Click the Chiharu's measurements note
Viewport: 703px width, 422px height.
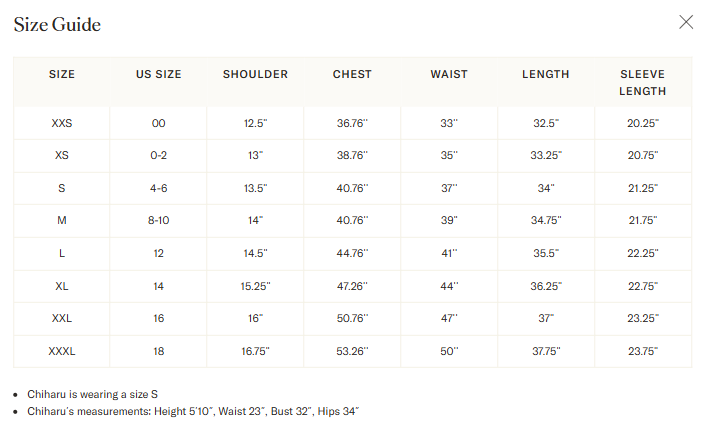192,411
